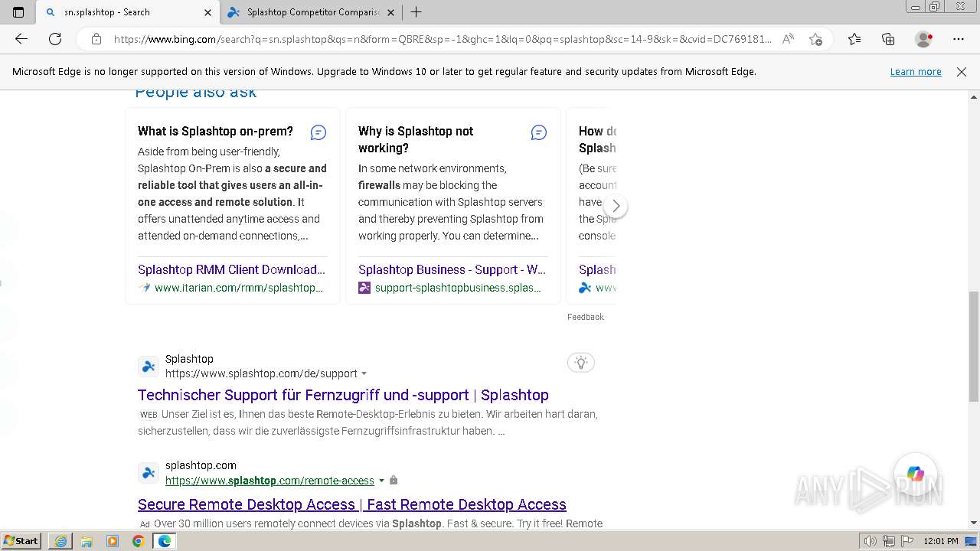The width and height of the screenshot is (980, 551).
Task: Open the volume control tray icon
Action: (x=870, y=541)
